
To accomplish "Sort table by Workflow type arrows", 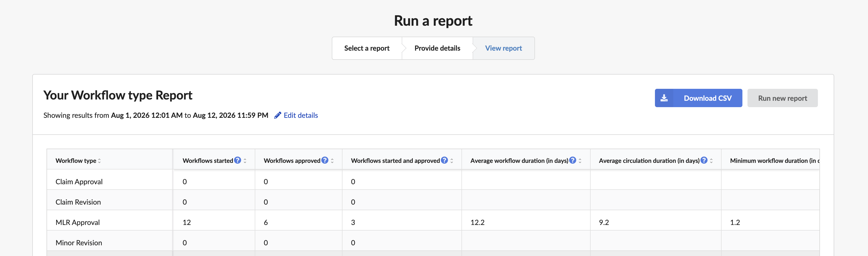I will [99, 161].
